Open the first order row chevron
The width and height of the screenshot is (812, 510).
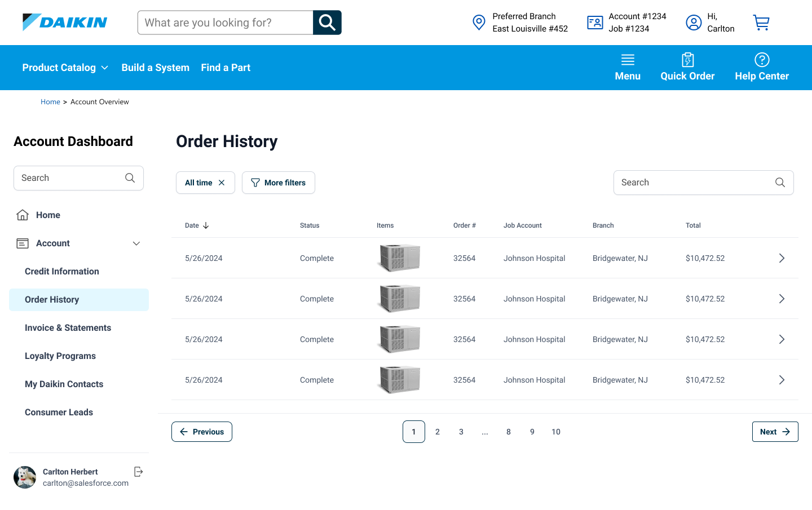tap(782, 258)
